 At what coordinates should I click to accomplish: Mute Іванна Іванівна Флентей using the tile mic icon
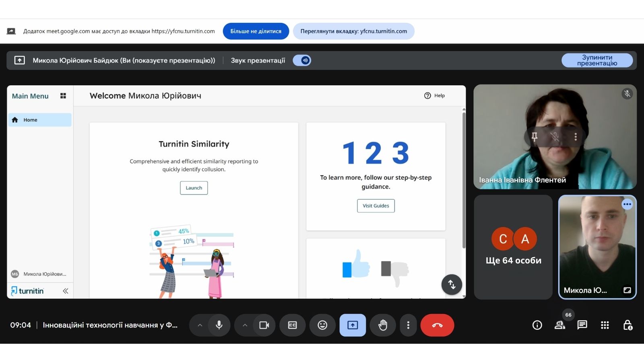(x=555, y=137)
